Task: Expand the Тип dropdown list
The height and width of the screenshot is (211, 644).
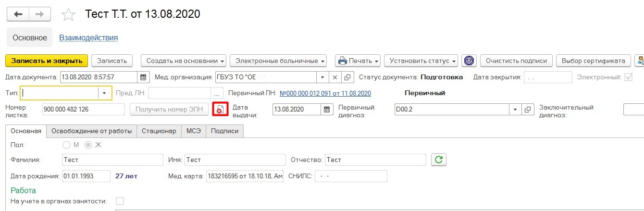Action: [x=105, y=93]
